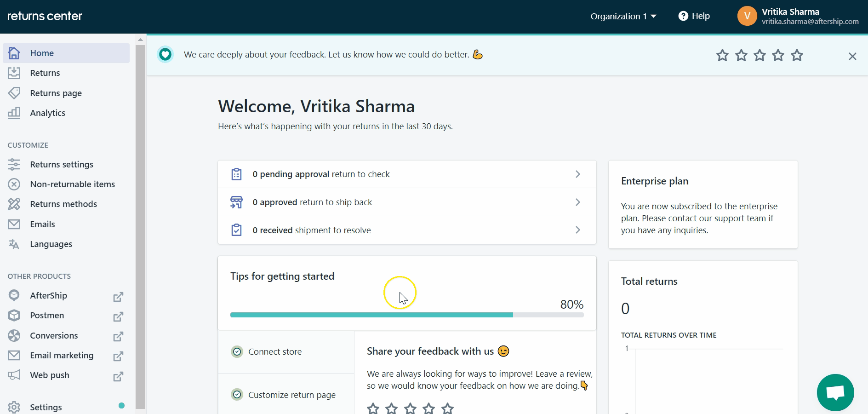Click the Vritika Sharma profile avatar
The width and height of the screenshot is (868, 414).
[x=747, y=16]
